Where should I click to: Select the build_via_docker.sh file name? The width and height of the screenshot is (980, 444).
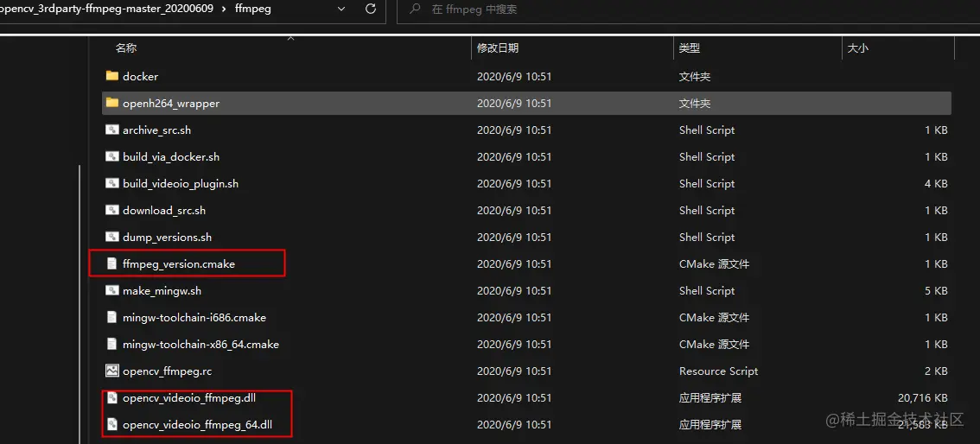(x=171, y=156)
